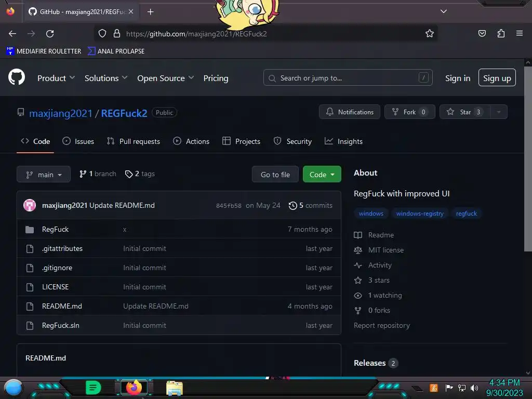
Task: Open the browser extensions puzzle icon
Action: [x=501, y=33]
